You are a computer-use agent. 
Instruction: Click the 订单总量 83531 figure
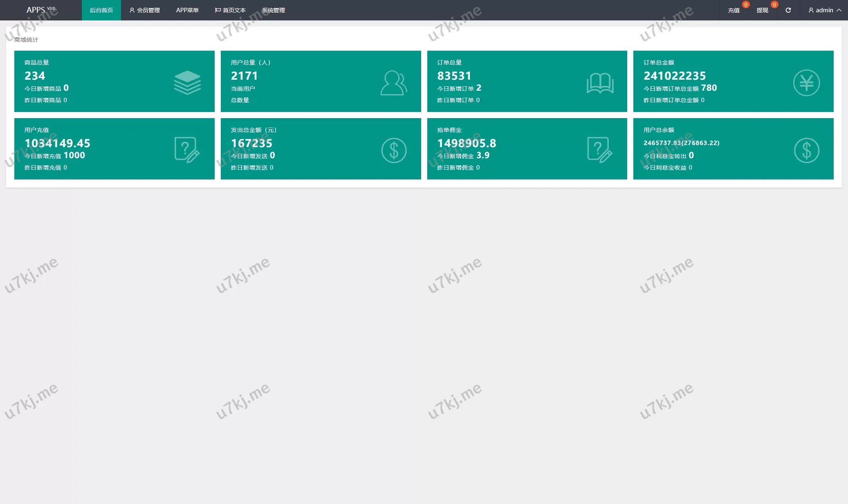click(454, 76)
